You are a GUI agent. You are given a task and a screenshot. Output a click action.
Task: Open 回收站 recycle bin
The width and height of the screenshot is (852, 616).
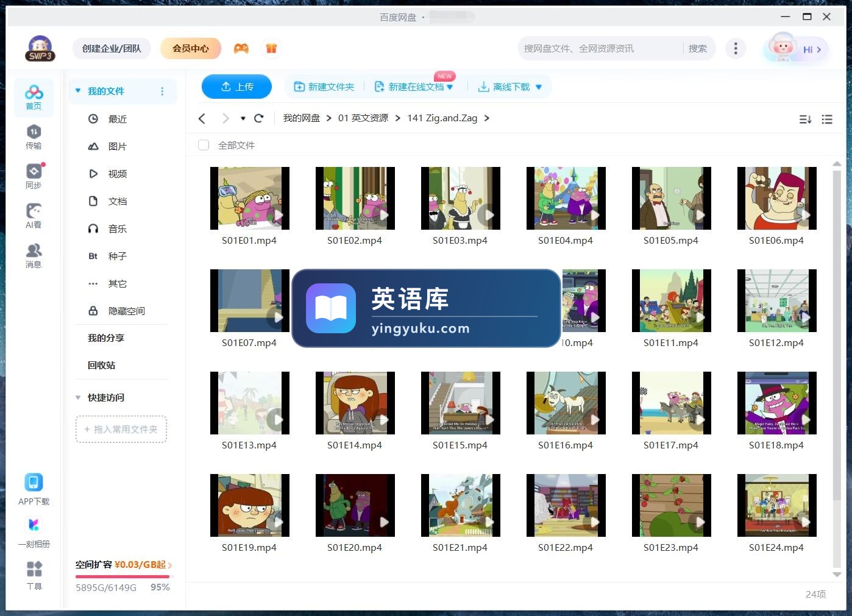(x=102, y=365)
